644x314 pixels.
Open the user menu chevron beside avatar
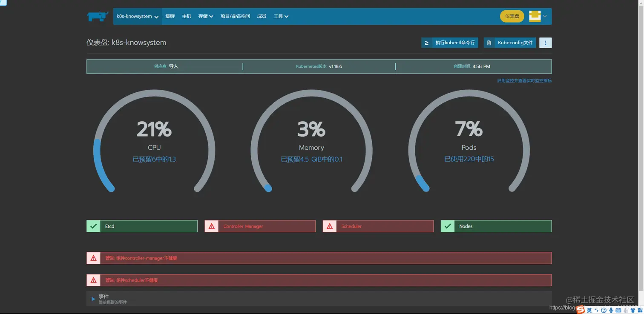click(x=545, y=16)
